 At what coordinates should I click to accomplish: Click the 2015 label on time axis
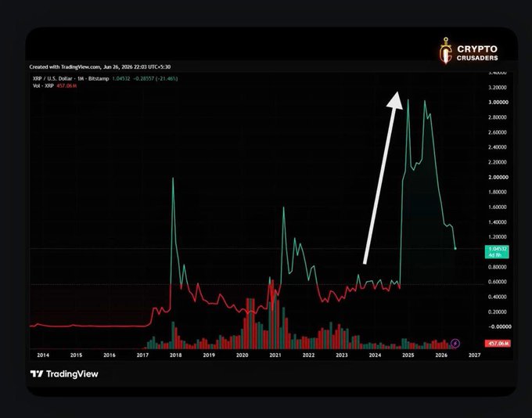[76, 355]
